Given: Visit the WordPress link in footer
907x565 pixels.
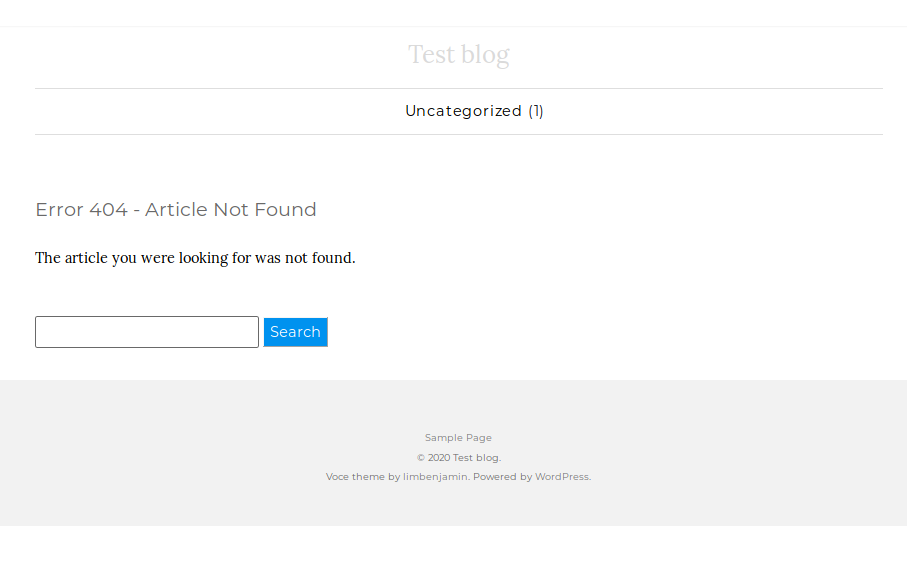Looking at the screenshot, I should (x=562, y=477).
